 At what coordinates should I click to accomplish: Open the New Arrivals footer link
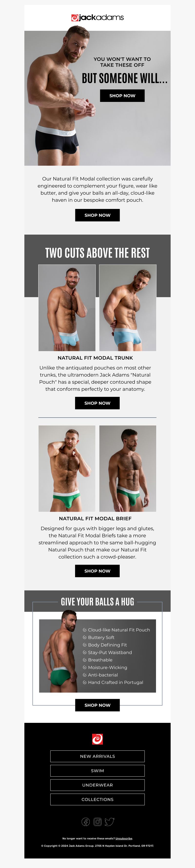[x=97, y=757]
